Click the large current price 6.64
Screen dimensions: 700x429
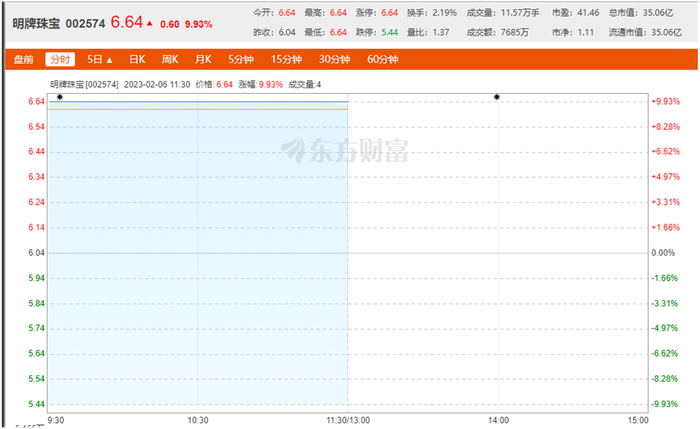127,22
